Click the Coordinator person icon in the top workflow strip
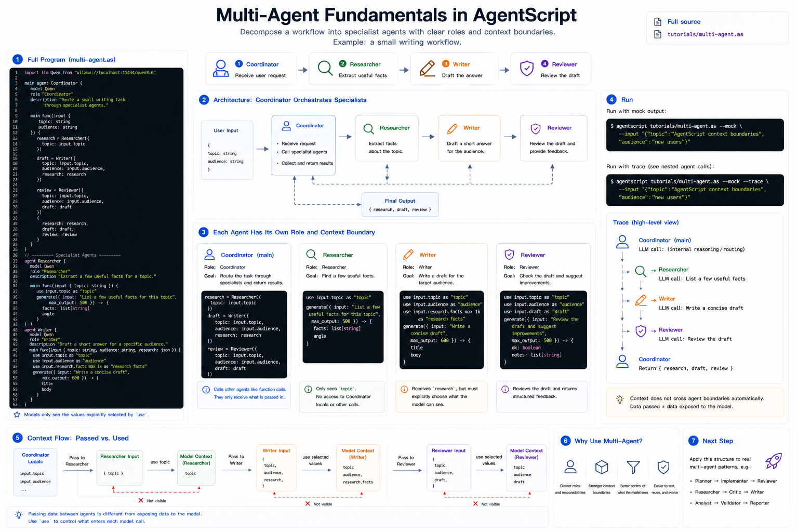 pyautogui.click(x=221, y=69)
